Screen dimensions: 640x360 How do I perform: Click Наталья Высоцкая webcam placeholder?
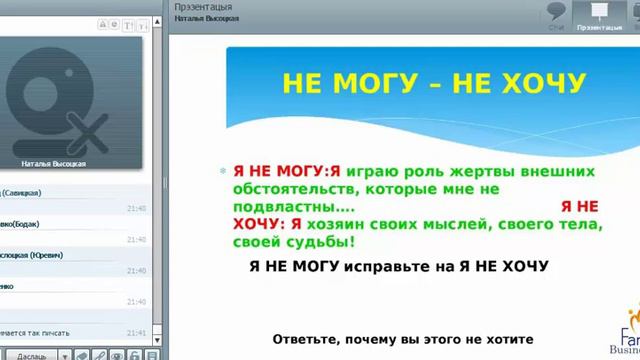point(70,102)
